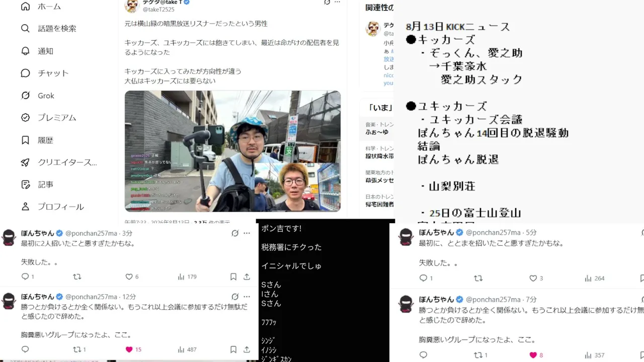This screenshot has height=362, width=644.
Task: Open ぽんちゃん's avatar on the 3分 post
Action: coord(10,237)
